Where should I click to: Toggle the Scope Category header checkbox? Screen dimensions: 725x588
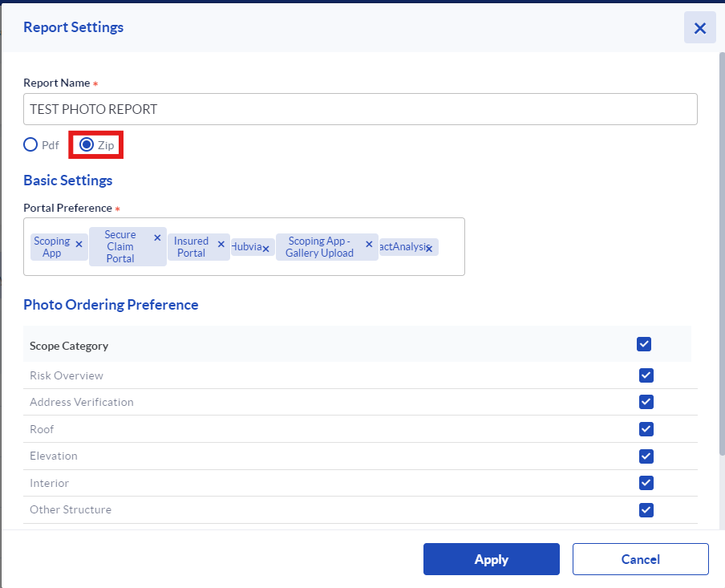click(644, 344)
